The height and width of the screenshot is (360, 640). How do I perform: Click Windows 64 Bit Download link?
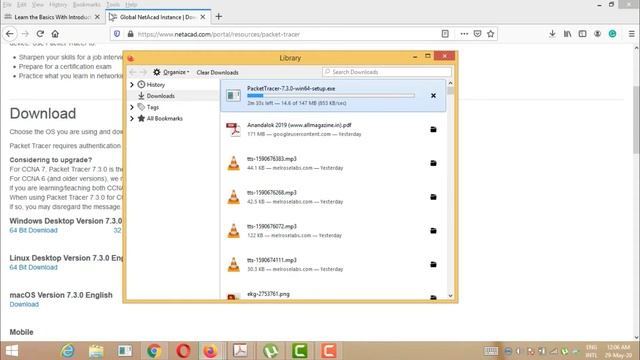pyautogui.click(x=33, y=230)
